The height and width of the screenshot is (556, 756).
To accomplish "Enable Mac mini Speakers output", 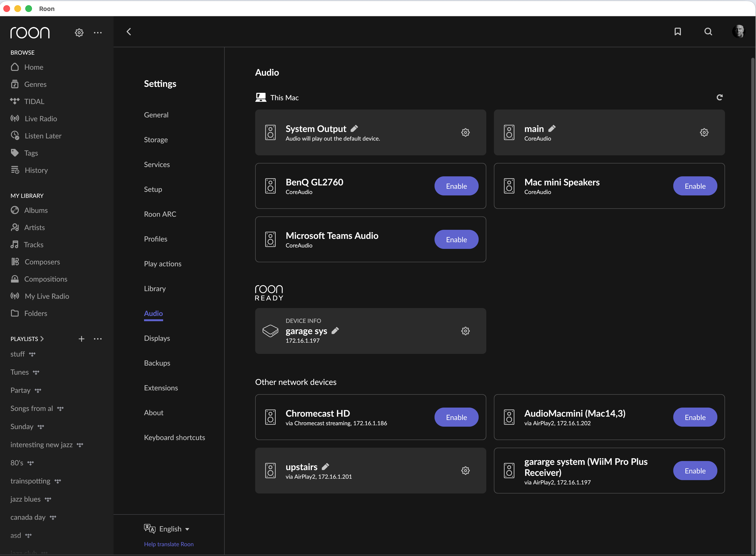I will 695,186.
